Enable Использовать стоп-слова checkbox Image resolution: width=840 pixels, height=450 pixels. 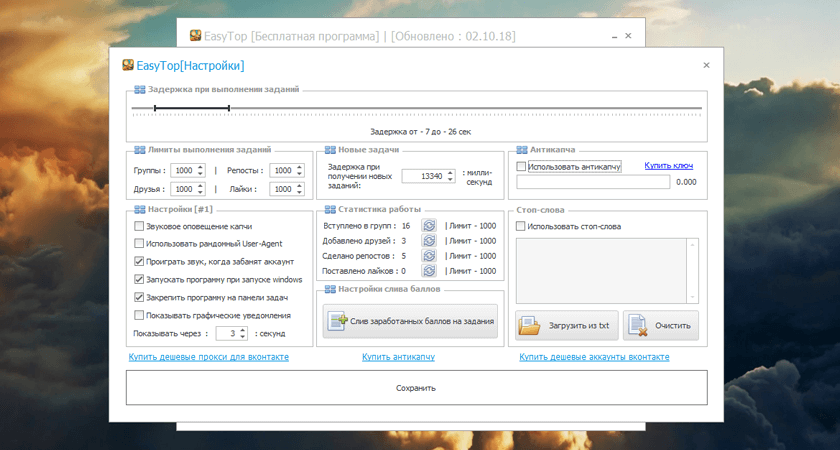(x=521, y=227)
